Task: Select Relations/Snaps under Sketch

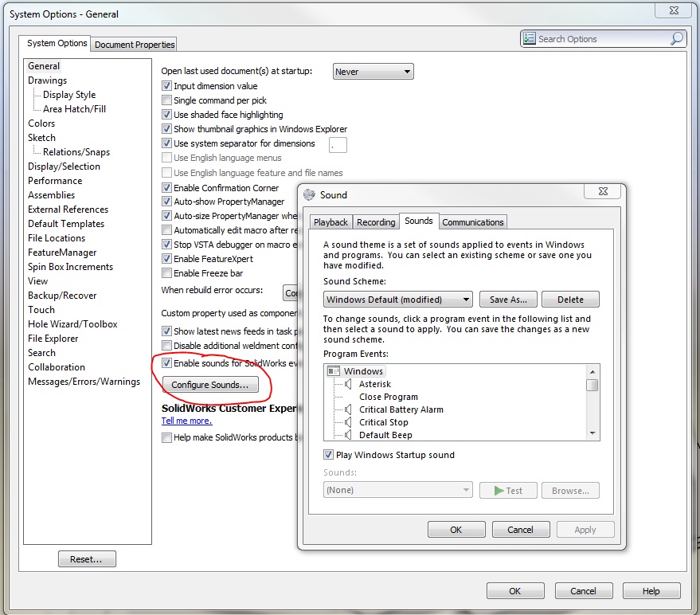Action: [x=76, y=152]
